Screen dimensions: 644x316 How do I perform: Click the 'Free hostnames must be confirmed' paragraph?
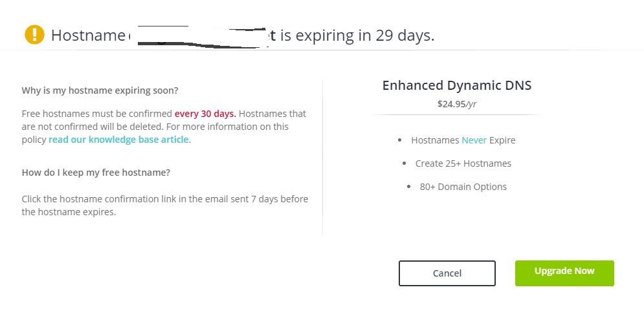point(164,126)
